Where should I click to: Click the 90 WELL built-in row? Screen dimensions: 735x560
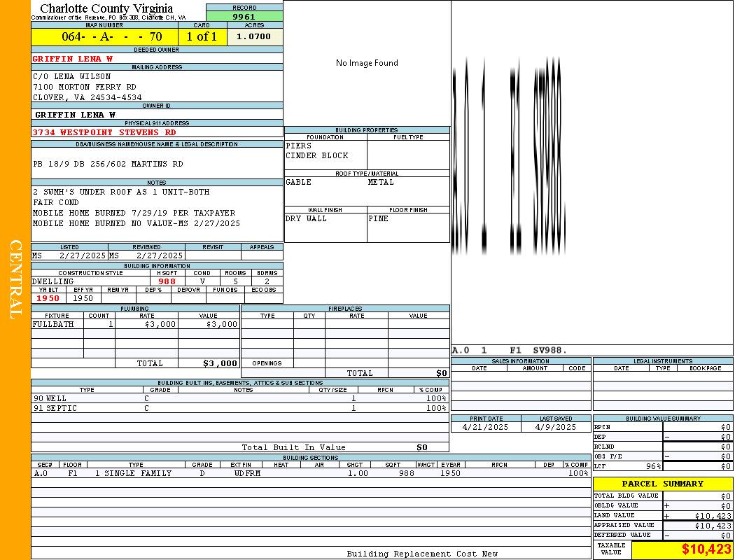238,398
